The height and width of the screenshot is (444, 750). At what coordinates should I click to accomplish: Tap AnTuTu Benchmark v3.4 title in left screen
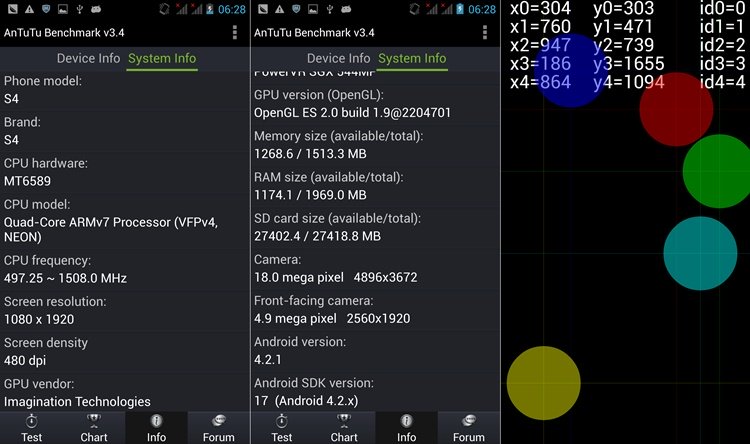(64, 33)
